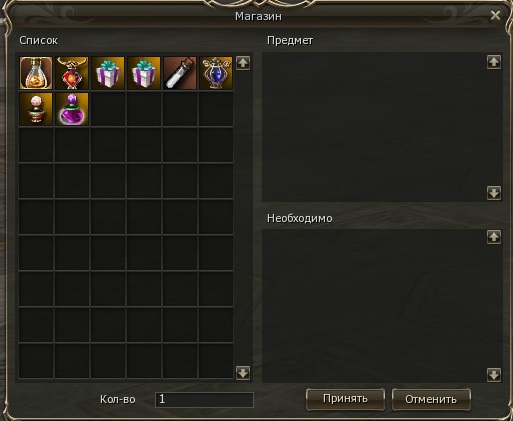Focus the Кол-во quantity input field

click(x=204, y=399)
